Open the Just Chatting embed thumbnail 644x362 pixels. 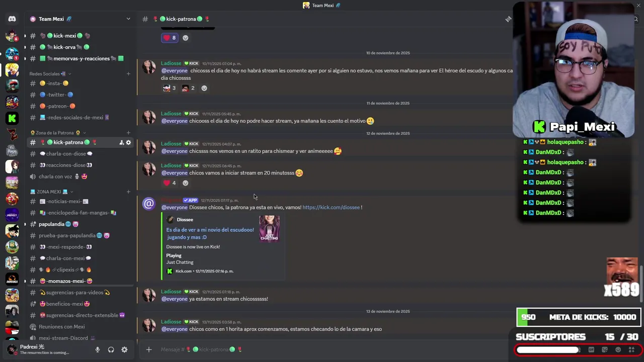[x=269, y=229]
